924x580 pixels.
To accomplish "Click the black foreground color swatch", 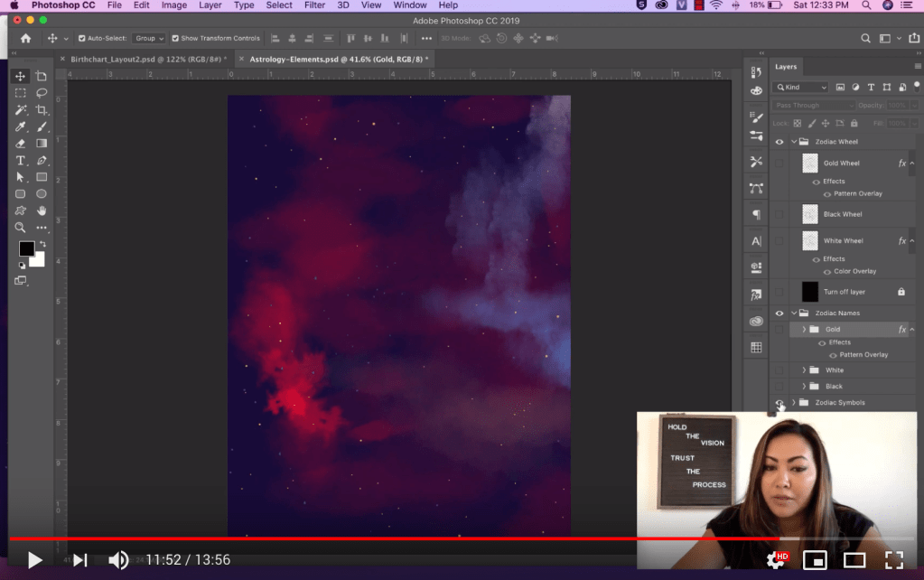I will click(26, 248).
